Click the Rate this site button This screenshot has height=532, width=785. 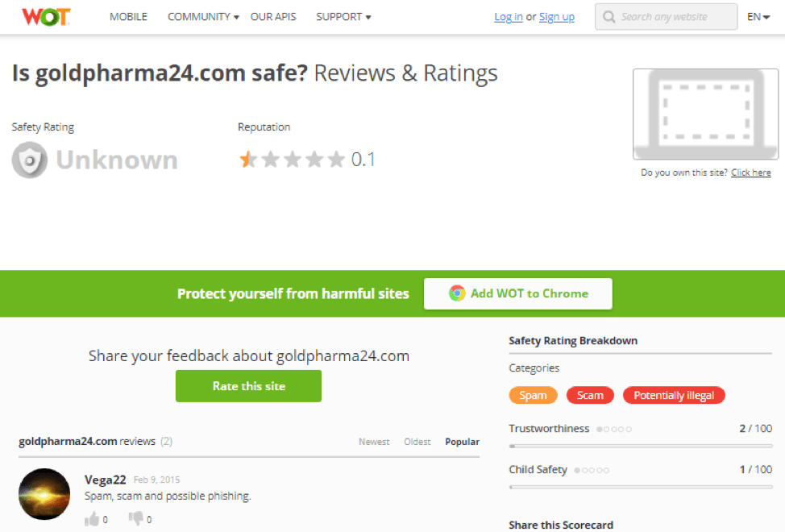point(248,386)
